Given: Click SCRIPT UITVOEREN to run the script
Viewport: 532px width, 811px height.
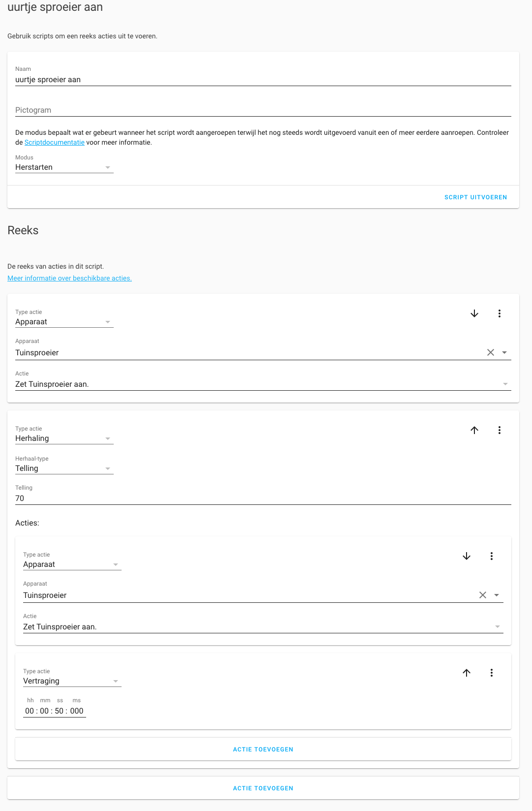Looking at the screenshot, I should (475, 197).
